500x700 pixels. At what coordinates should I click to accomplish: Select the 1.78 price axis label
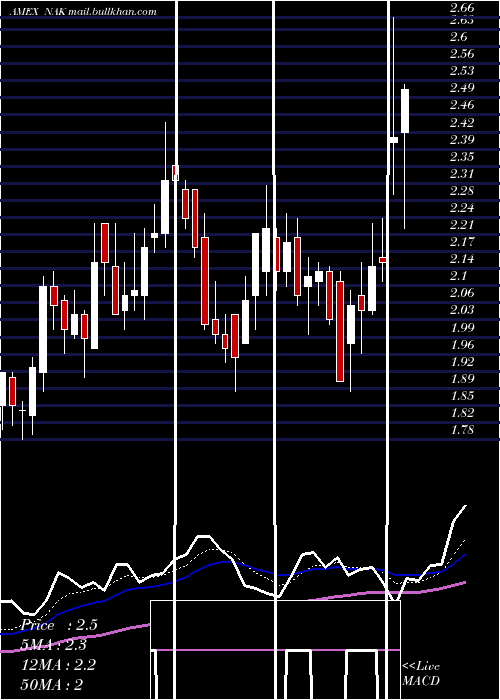coord(462,430)
